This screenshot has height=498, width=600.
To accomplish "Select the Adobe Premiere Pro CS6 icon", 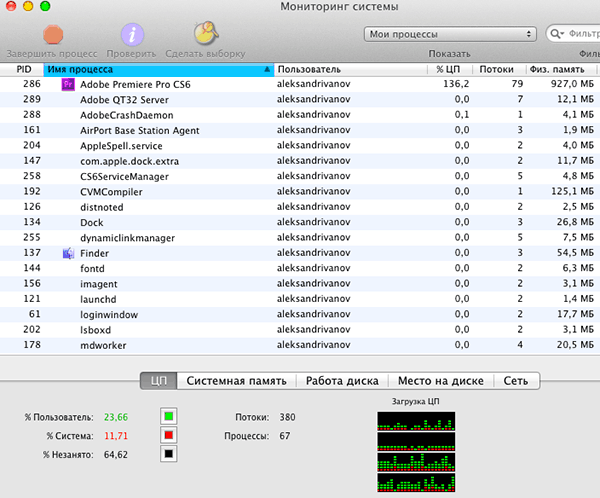I will click(68, 84).
